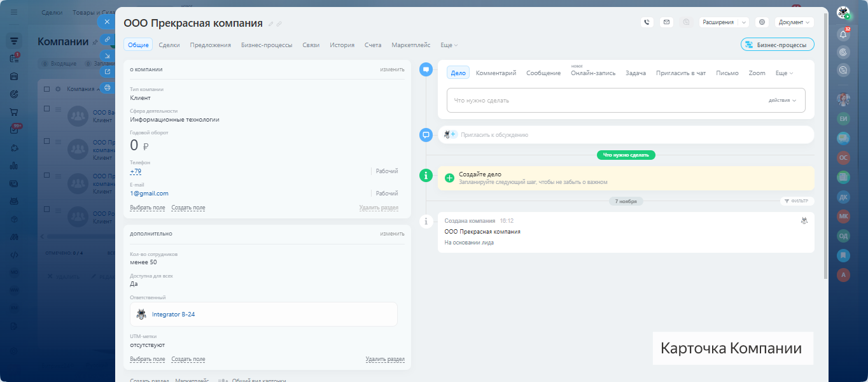
Task: Switch to the История tab
Action: [x=342, y=45]
